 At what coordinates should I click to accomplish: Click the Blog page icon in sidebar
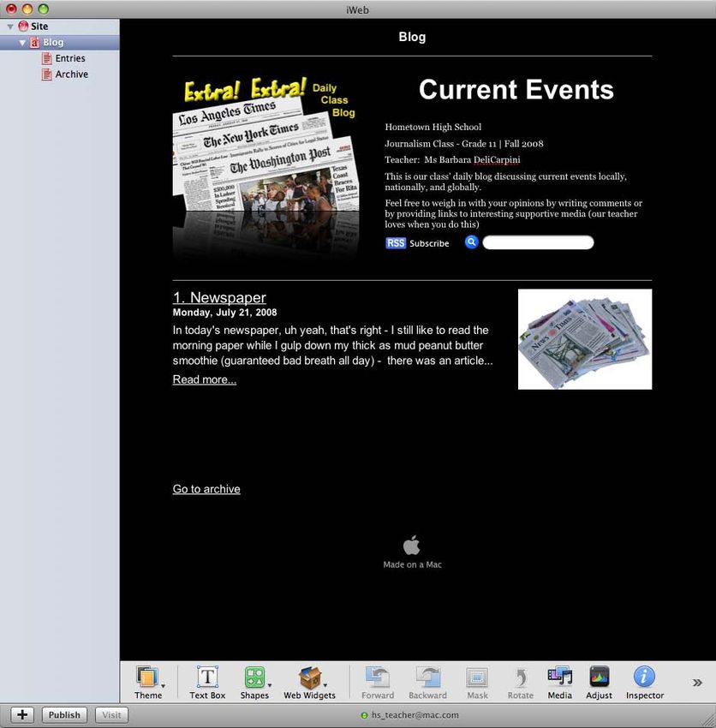35,42
